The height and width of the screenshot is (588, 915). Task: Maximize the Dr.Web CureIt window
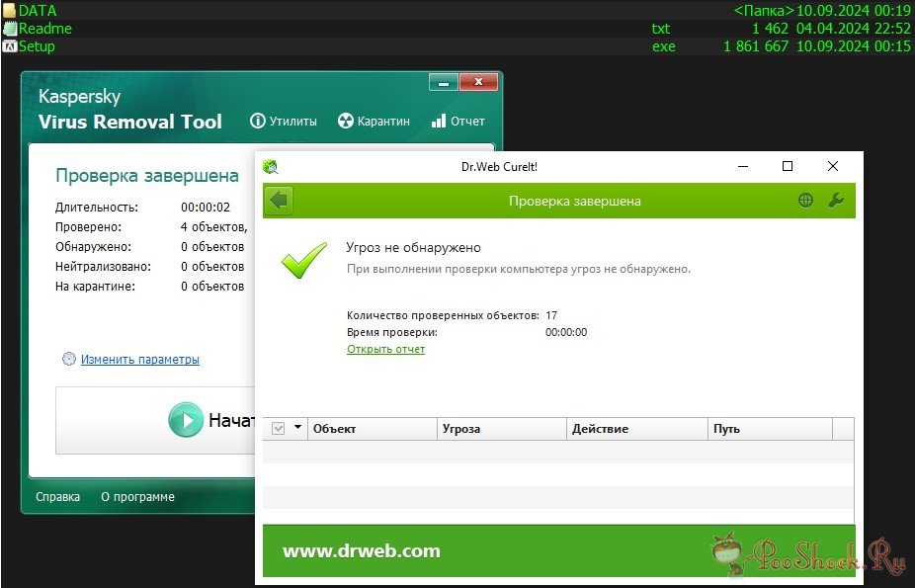[x=788, y=167]
